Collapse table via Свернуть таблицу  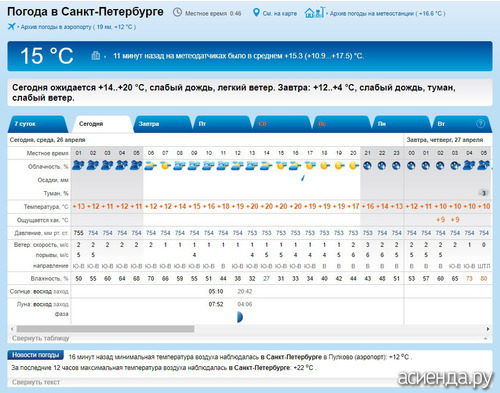[x=41, y=338]
